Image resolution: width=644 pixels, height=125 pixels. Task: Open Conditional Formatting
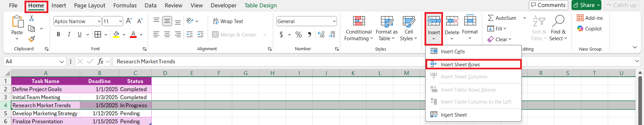tap(359, 28)
